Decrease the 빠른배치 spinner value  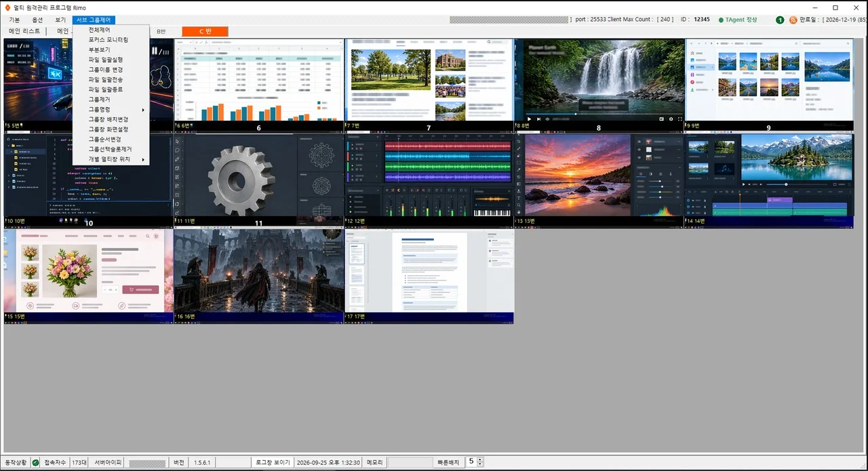[480, 464]
